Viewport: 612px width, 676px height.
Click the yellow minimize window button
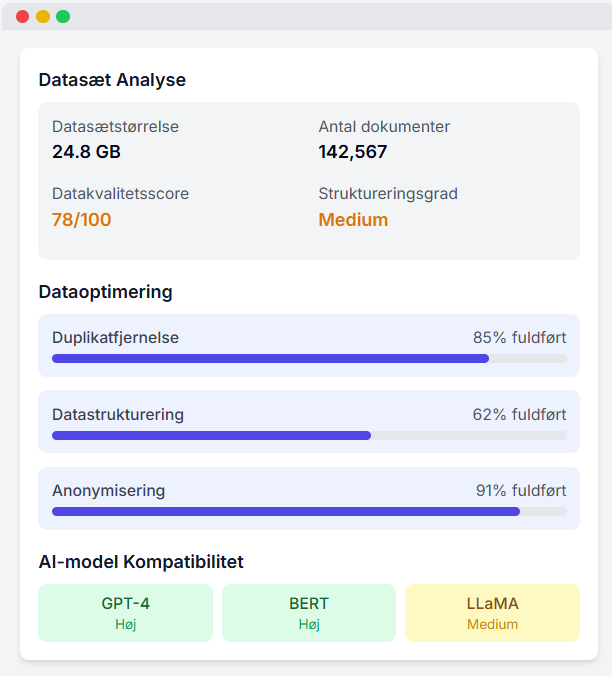point(43,16)
